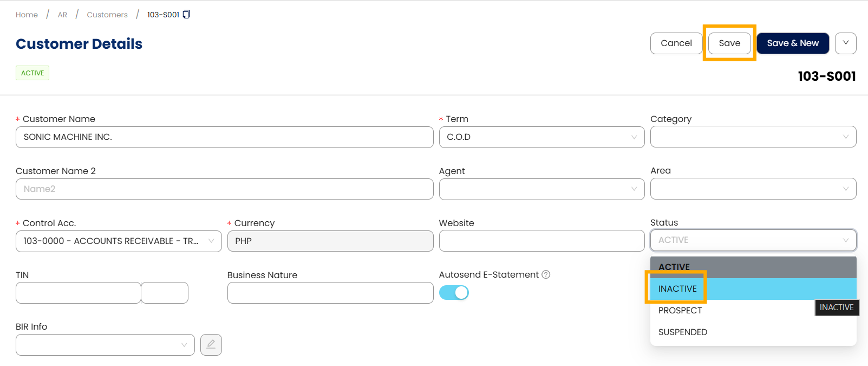Open the Control Acc. dropdown

pos(119,241)
